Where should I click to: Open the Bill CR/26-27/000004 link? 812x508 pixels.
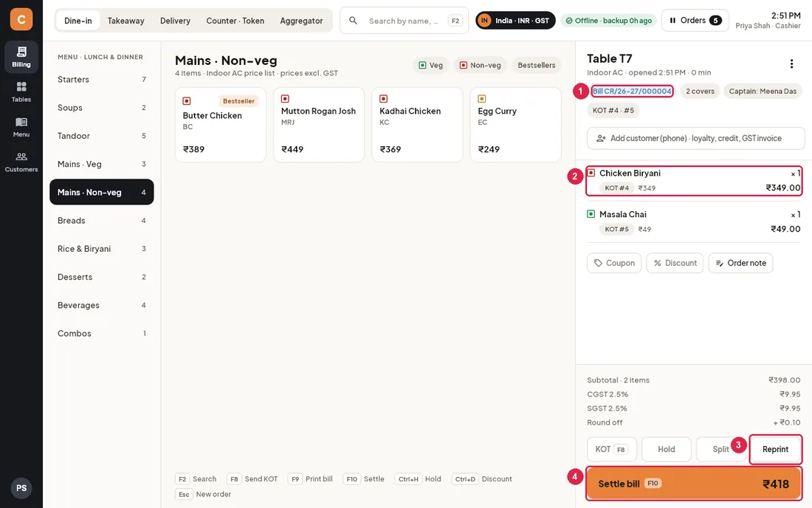click(x=632, y=91)
